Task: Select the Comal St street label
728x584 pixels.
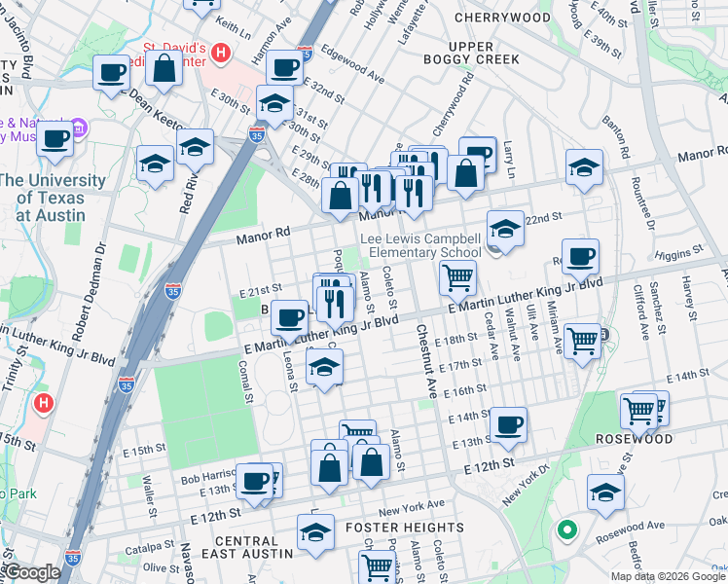Action: [x=246, y=382]
